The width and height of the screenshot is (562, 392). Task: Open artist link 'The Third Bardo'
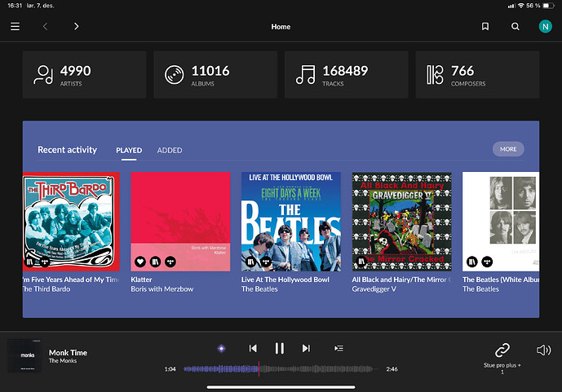click(46, 288)
